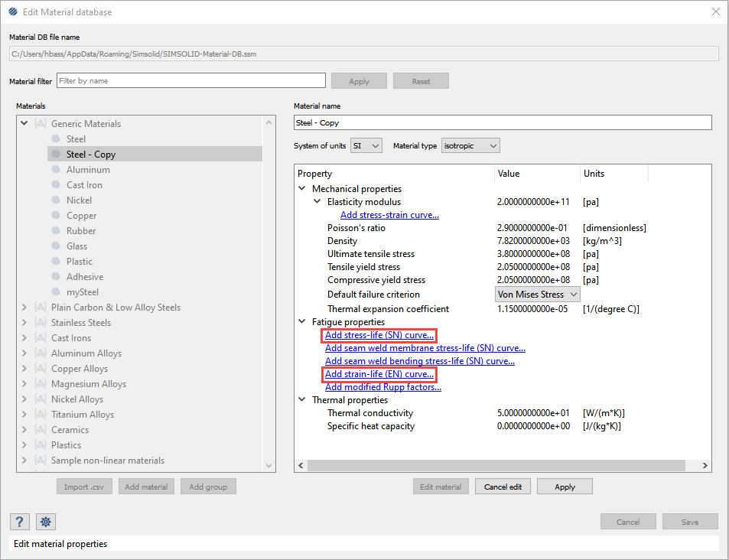Screen dimensions: 729x560
Task: Open settings via the gear icon
Action: click(x=46, y=522)
